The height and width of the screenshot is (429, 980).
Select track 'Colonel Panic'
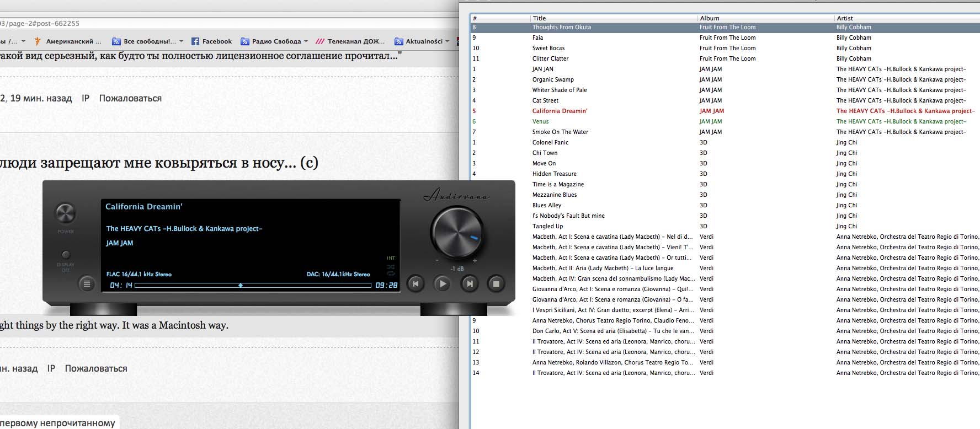(725, 142)
